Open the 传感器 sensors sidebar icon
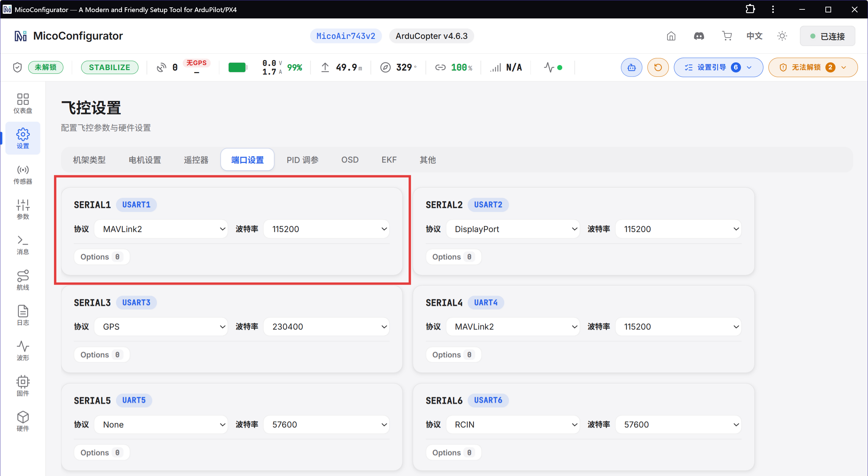The image size is (868, 476). [x=22, y=175]
